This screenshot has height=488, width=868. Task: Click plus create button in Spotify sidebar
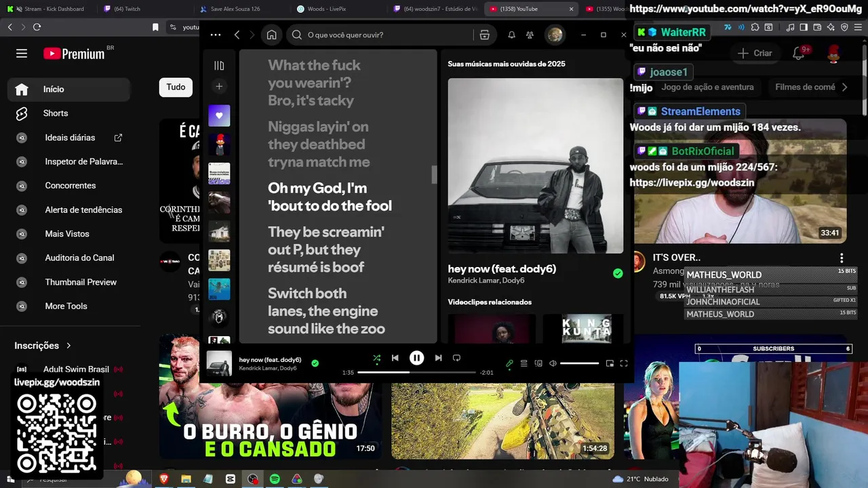tap(219, 87)
